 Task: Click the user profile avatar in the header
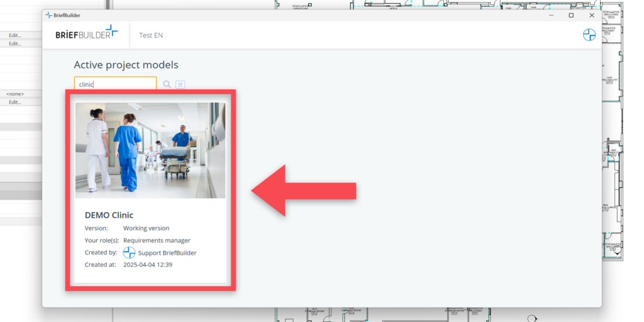point(589,35)
